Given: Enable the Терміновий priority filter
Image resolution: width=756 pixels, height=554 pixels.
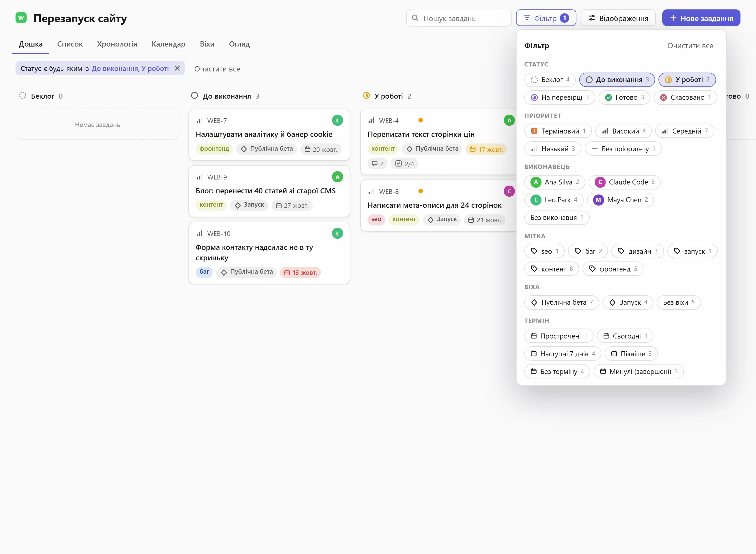Looking at the screenshot, I should 558,131.
